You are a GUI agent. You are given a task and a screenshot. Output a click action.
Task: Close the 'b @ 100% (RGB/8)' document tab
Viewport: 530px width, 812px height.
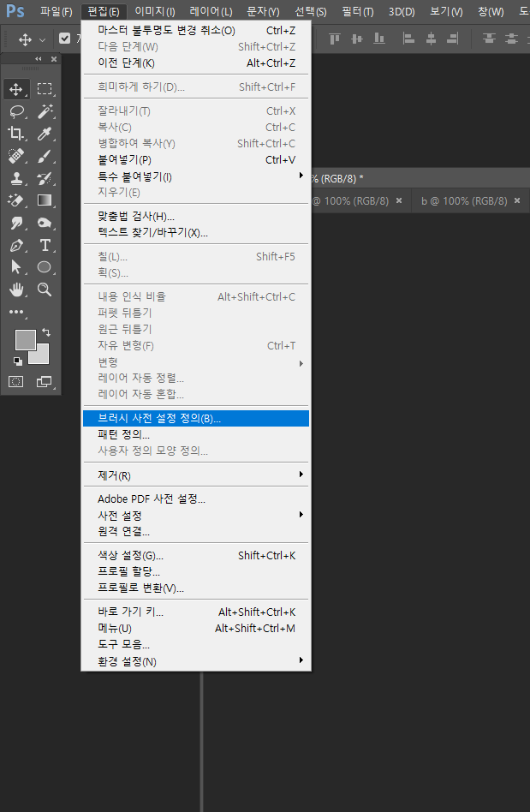pos(517,200)
